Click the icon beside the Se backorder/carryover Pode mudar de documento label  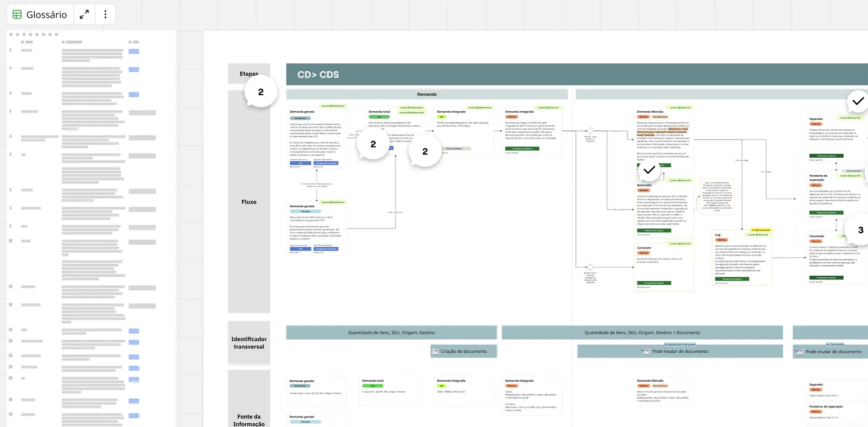point(646,351)
